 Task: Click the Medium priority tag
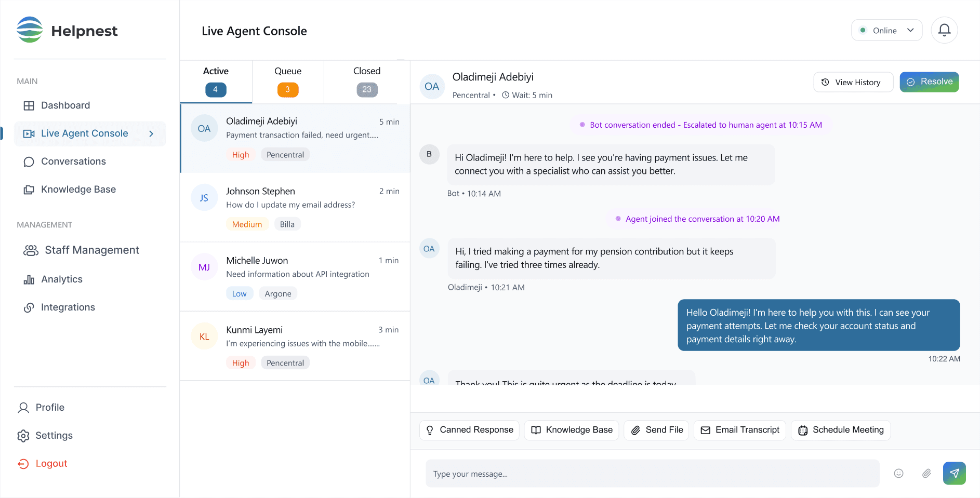(247, 224)
